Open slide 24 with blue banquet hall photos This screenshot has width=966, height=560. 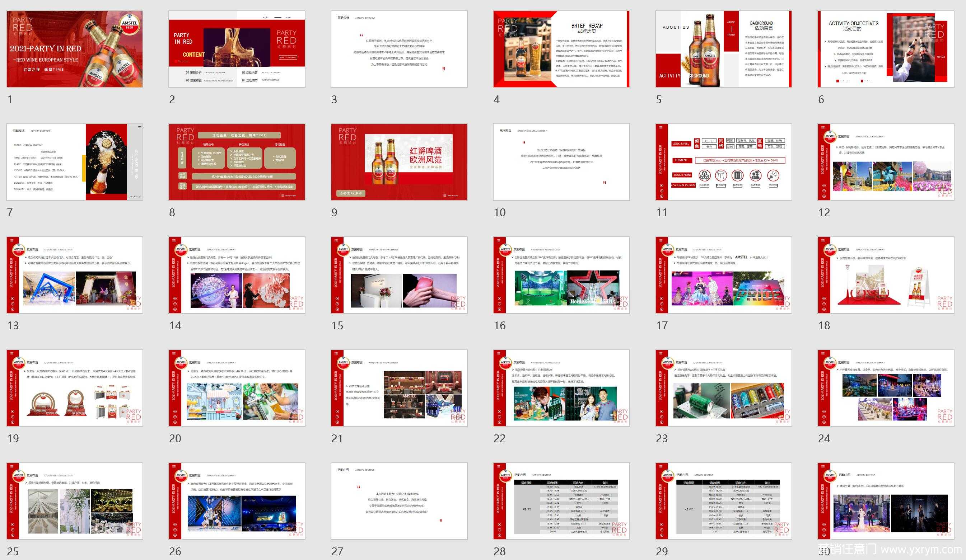pyautogui.click(x=886, y=388)
